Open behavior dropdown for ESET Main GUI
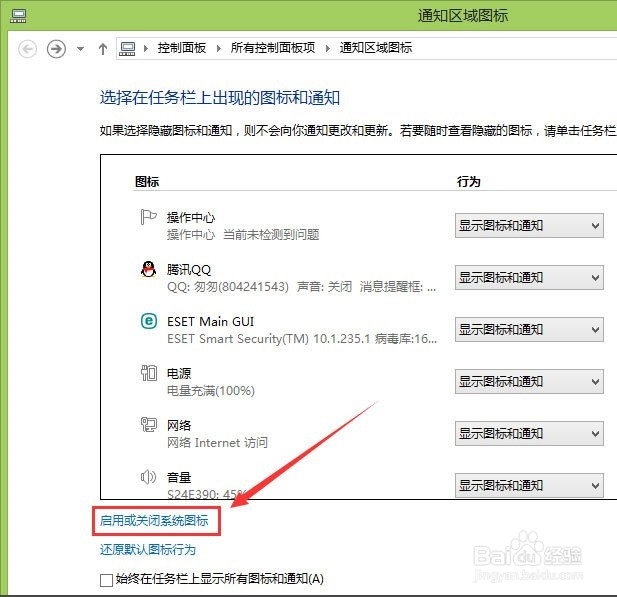 (x=529, y=329)
